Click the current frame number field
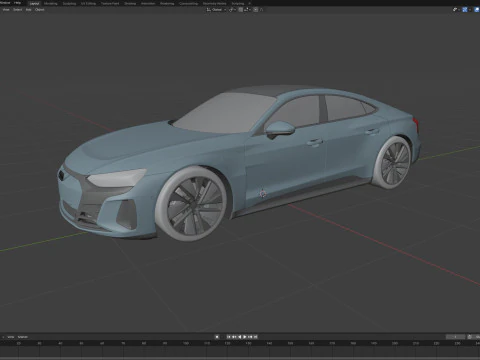 pos(455,337)
